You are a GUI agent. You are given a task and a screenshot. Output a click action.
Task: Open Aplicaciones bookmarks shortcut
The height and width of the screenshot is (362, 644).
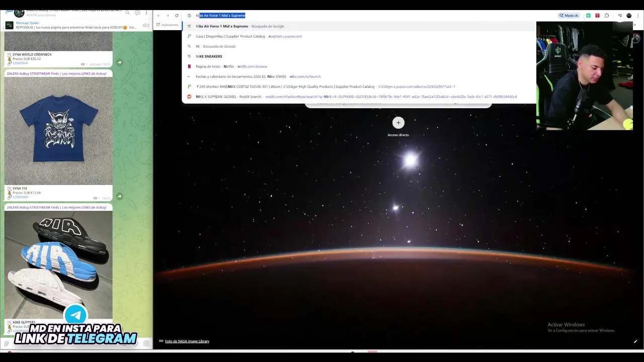click(x=168, y=25)
